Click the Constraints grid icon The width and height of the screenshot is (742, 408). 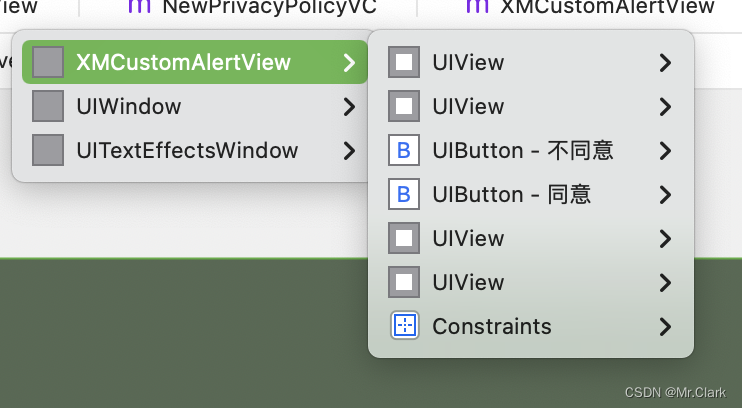[x=404, y=326]
